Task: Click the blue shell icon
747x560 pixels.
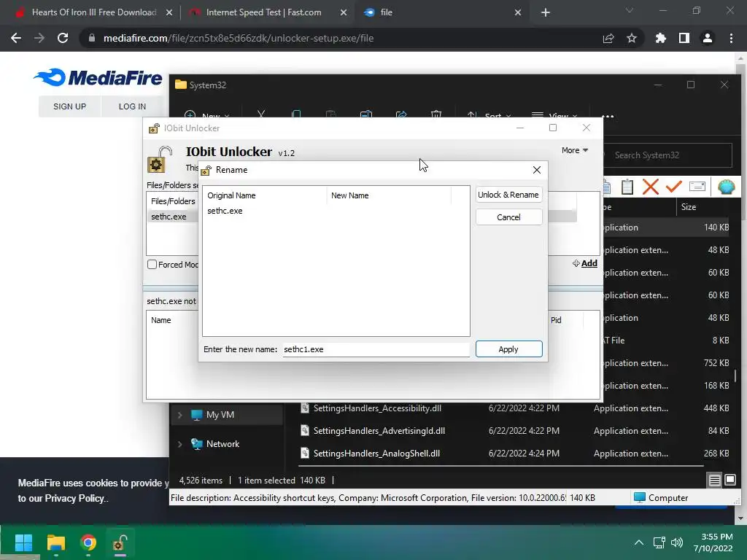Action: [x=726, y=187]
